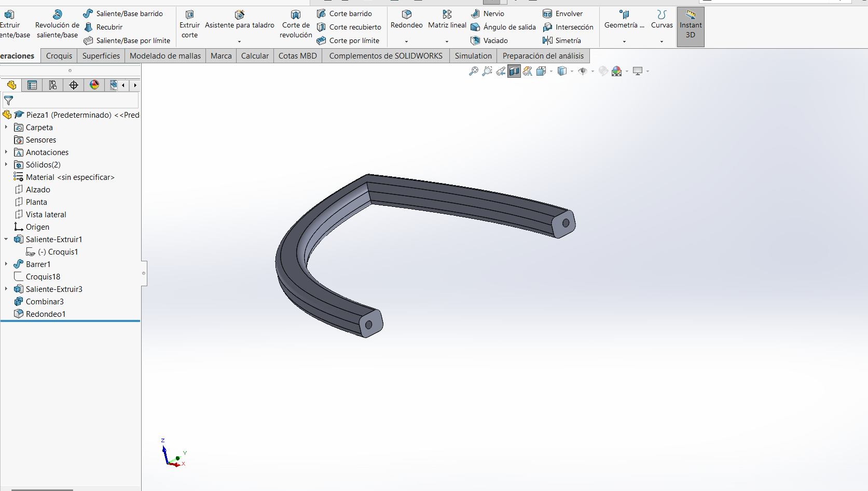Viewport: 868px width, 491px height.
Task: Click the feature tree filter funnel
Action: pyautogui.click(x=8, y=101)
